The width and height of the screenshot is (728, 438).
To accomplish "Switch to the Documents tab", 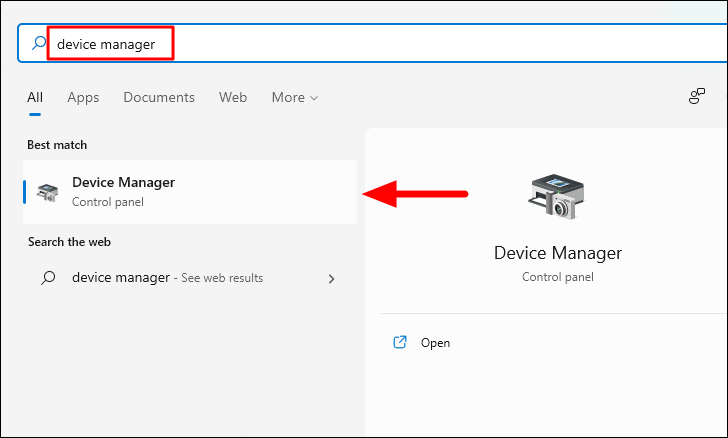I will click(x=159, y=97).
